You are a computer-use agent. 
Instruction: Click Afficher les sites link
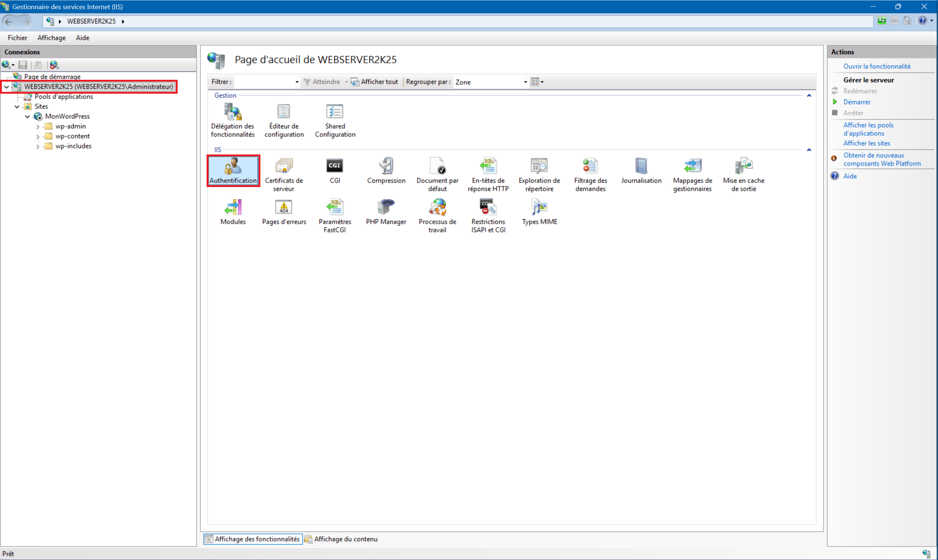[x=866, y=143]
